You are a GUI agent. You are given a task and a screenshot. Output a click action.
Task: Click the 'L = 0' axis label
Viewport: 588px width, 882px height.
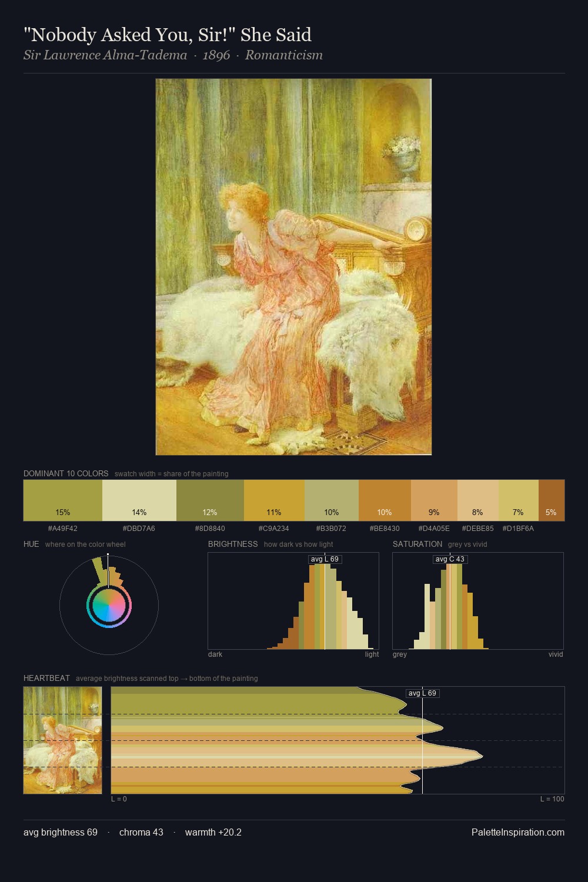click(x=119, y=799)
